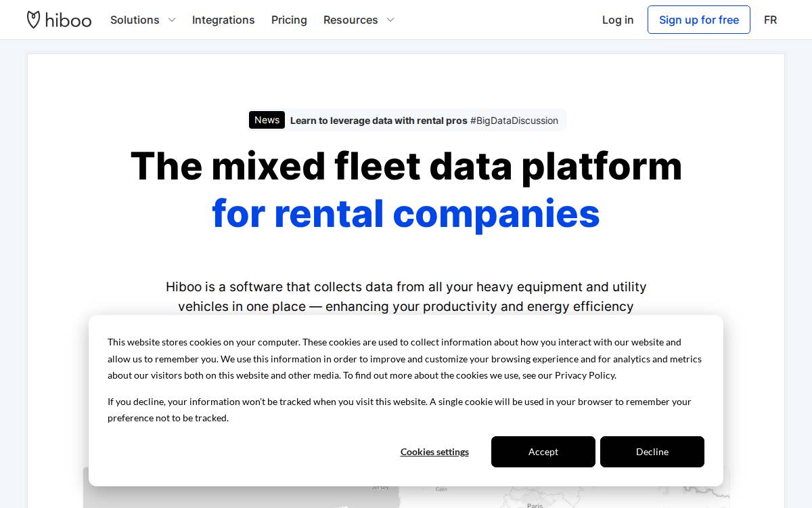Go to the Pricing page
812x508 pixels.
click(289, 20)
